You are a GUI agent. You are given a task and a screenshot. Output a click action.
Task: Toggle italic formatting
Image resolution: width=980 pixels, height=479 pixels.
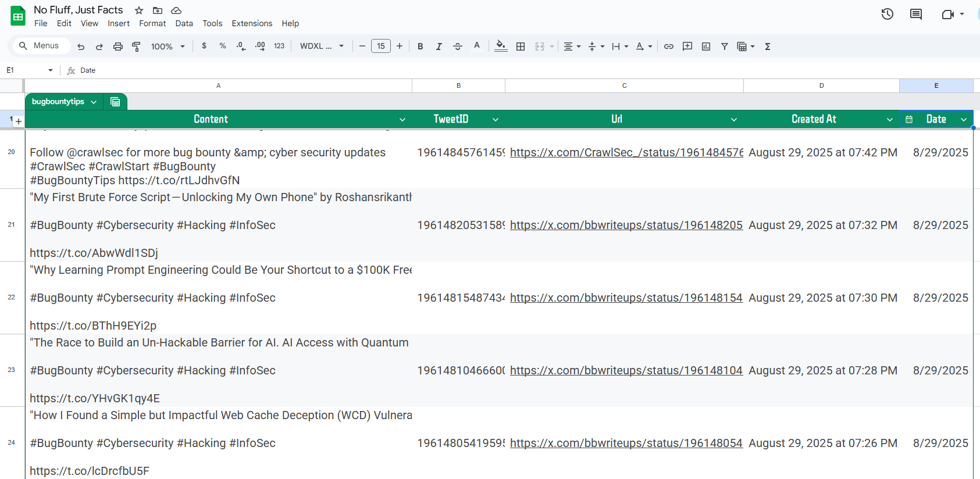coord(439,47)
